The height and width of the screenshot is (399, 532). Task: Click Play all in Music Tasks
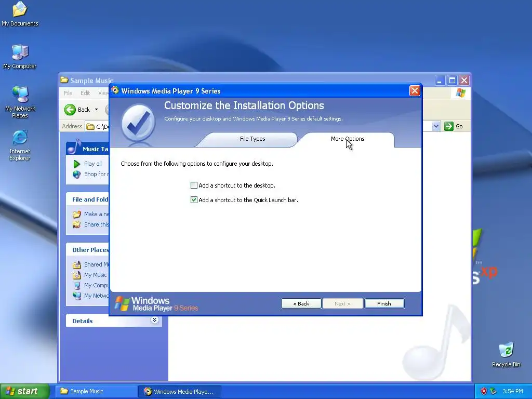(x=92, y=164)
